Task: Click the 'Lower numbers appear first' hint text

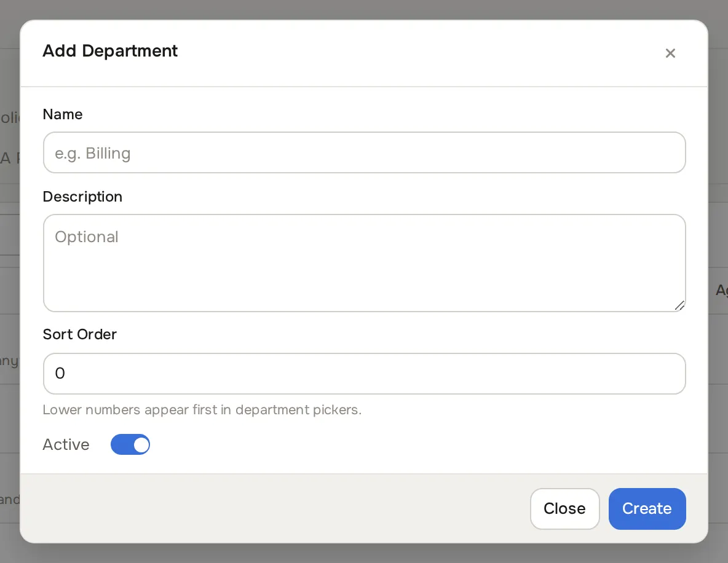Action: point(202,410)
